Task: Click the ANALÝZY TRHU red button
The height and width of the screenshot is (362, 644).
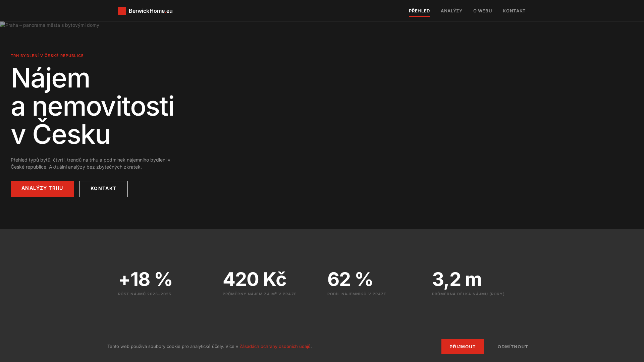Action: coord(42,189)
